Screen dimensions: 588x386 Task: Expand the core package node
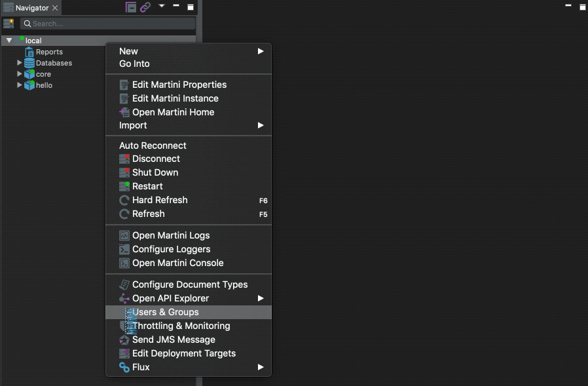tap(19, 74)
